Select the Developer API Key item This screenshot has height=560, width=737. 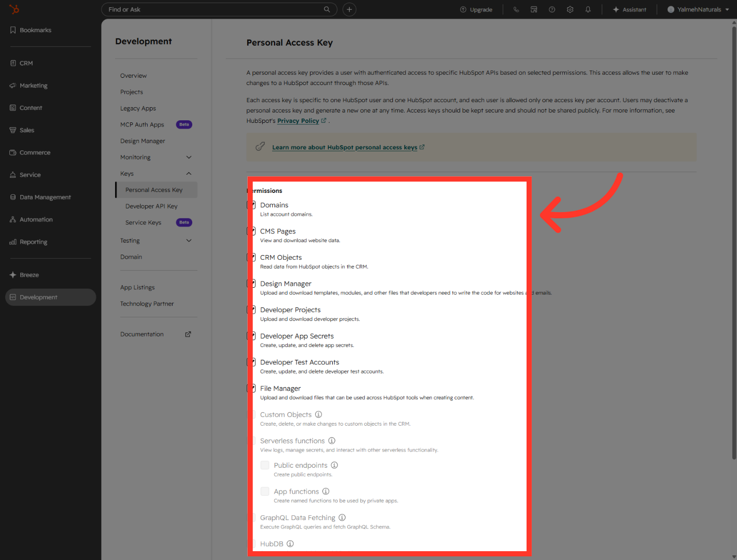pos(151,206)
